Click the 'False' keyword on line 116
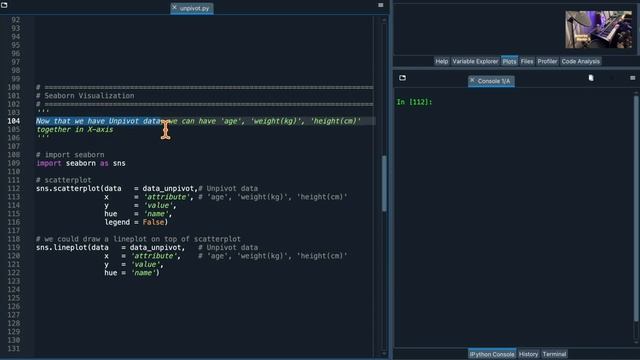640x360 pixels. (153, 222)
